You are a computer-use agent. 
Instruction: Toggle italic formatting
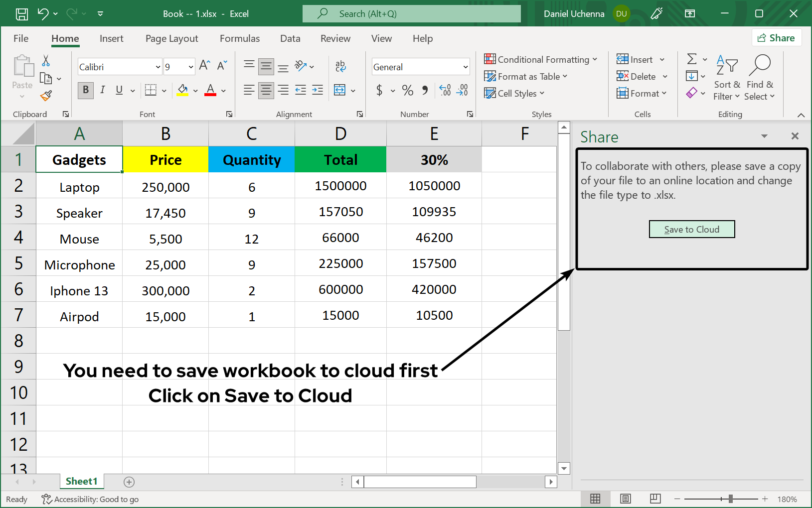[x=103, y=90]
